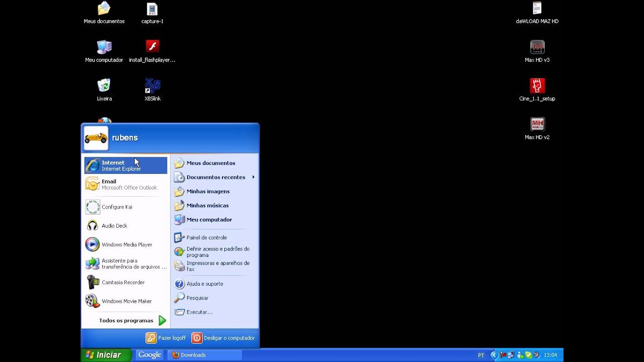Click Desligar o computador button
Screen dimensions: 644x362
coord(223,338)
